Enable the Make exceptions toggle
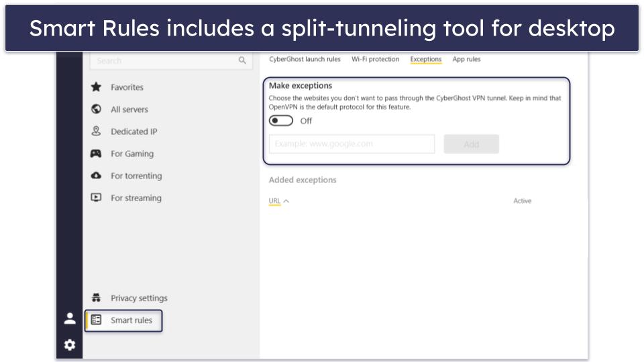The image size is (644, 362). (x=281, y=121)
